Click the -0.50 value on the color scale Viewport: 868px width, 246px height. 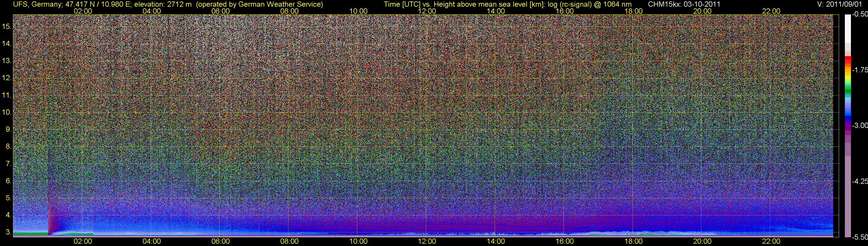860,14
